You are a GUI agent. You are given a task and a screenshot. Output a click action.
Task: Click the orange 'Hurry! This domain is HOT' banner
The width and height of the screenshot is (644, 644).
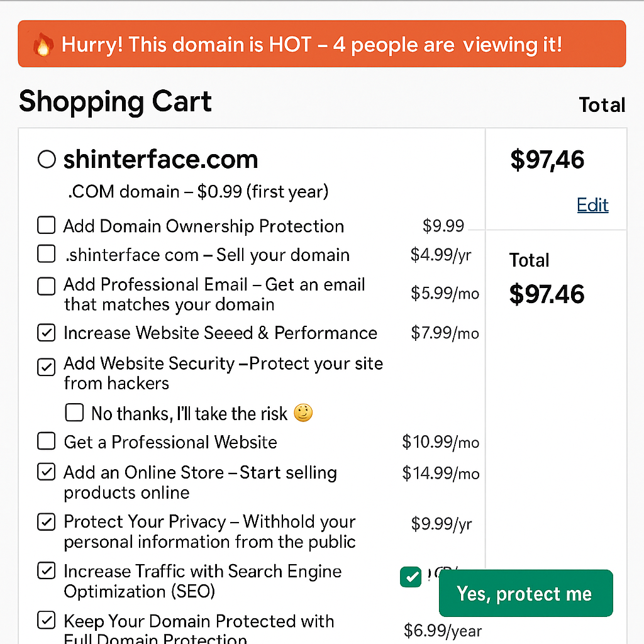[321, 43]
